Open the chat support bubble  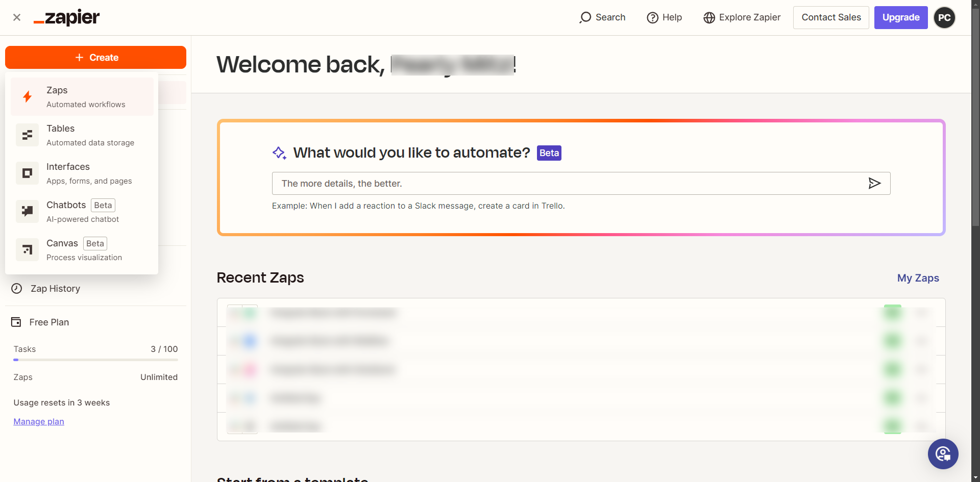pos(943,454)
